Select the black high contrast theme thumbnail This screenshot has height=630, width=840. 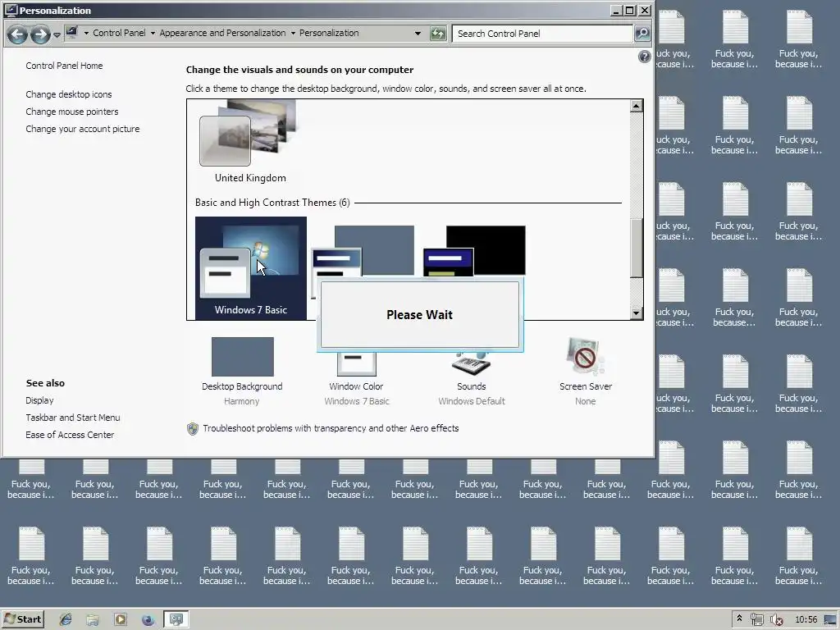point(474,251)
